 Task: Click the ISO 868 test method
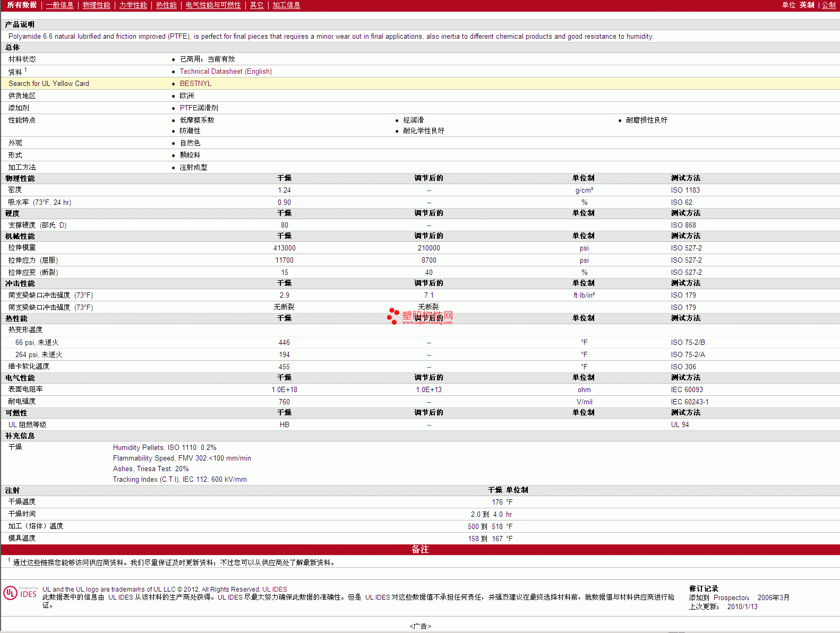coord(683,225)
